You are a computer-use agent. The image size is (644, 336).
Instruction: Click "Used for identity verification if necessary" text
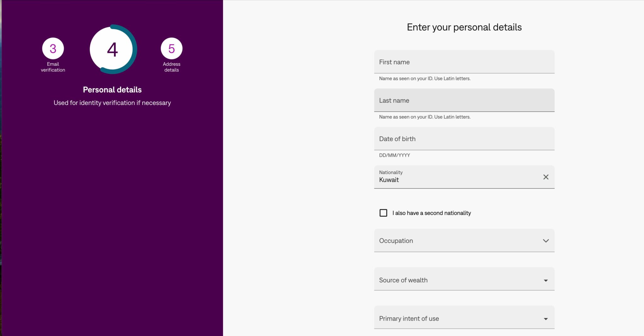[x=112, y=103]
